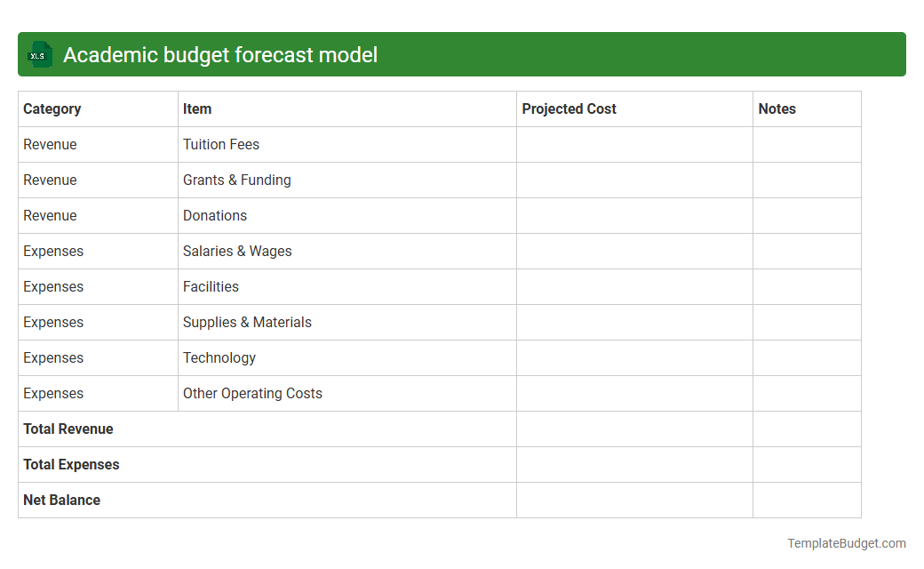Select the Notes cell for Net Balance
The height and width of the screenshot is (569, 924).
(x=807, y=500)
